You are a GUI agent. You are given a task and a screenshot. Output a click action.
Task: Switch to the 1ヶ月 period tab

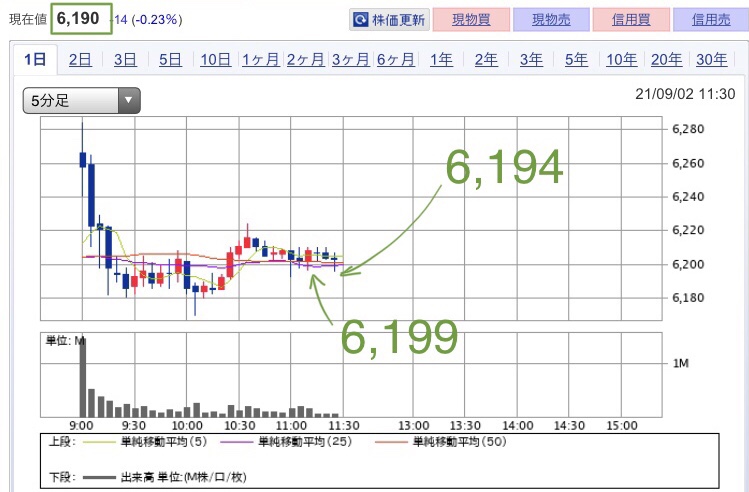click(260, 60)
